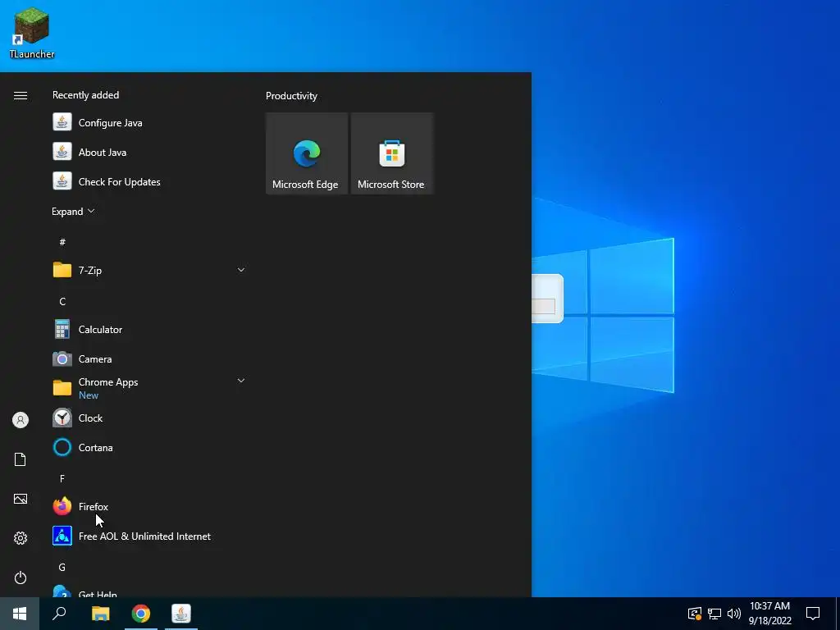840x630 pixels.
Task: Open Settings gear in Start sidebar
Action: click(21, 538)
